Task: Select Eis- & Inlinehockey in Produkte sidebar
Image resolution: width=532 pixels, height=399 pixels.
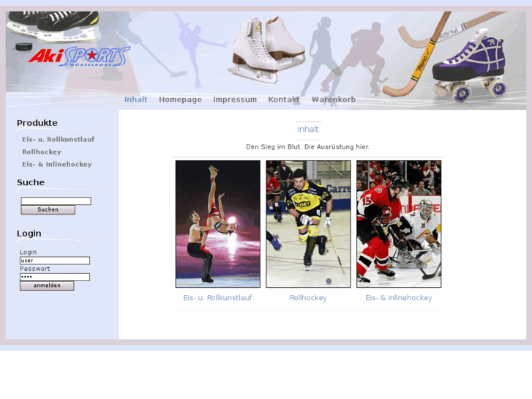Action: (x=57, y=164)
